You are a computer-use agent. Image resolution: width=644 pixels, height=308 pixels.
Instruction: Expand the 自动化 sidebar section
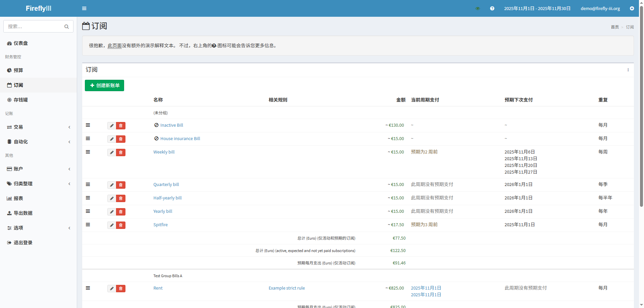click(38, 142)
